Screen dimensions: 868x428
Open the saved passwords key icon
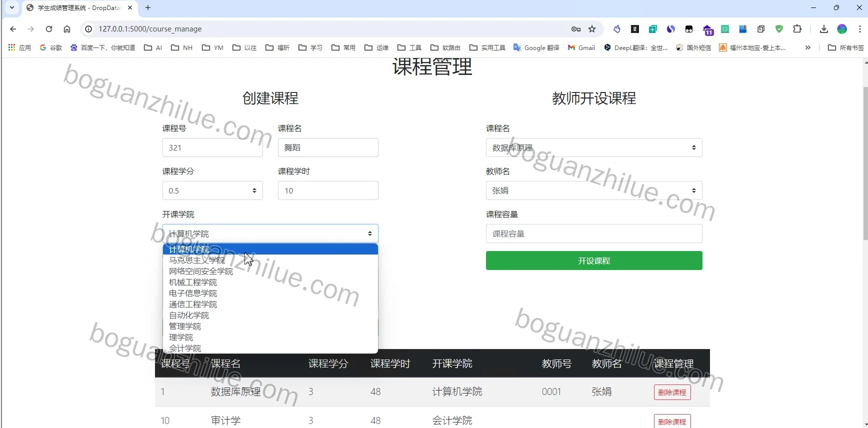coord(576,29)
